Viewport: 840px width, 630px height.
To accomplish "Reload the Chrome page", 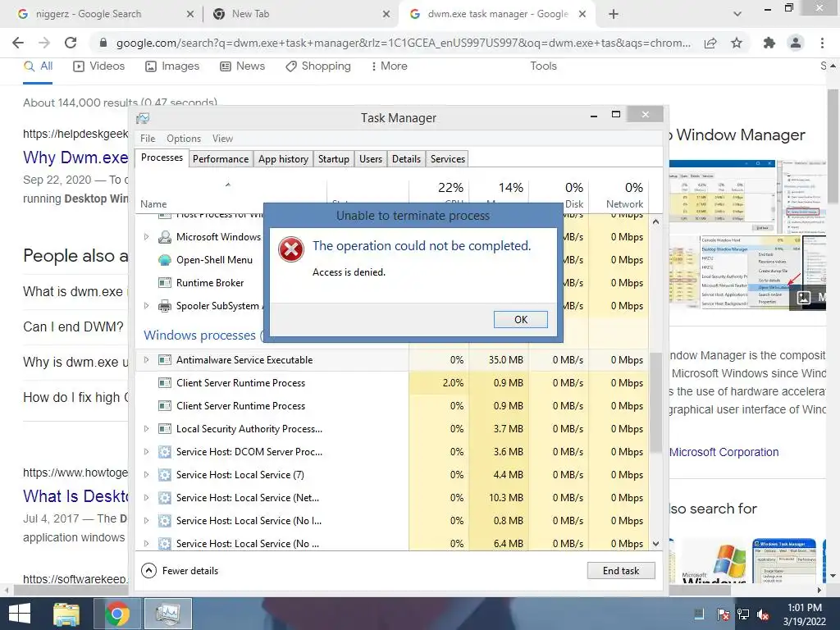I will tap(71, 43).
